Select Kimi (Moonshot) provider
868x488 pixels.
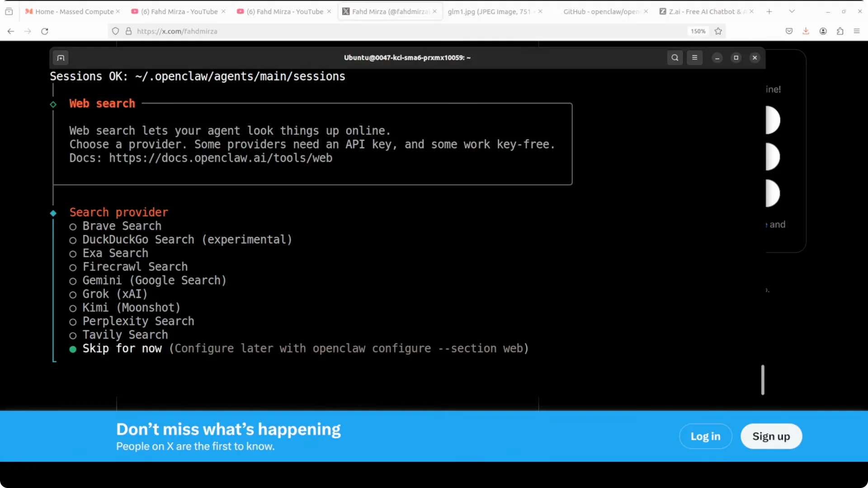tap(125, 307)
